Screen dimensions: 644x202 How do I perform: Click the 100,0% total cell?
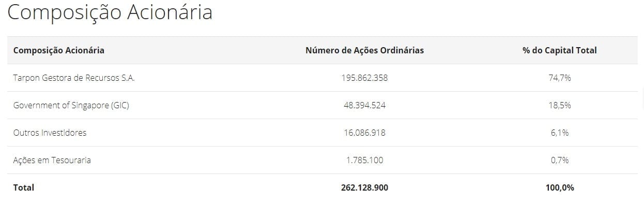[x=560, y=187]
